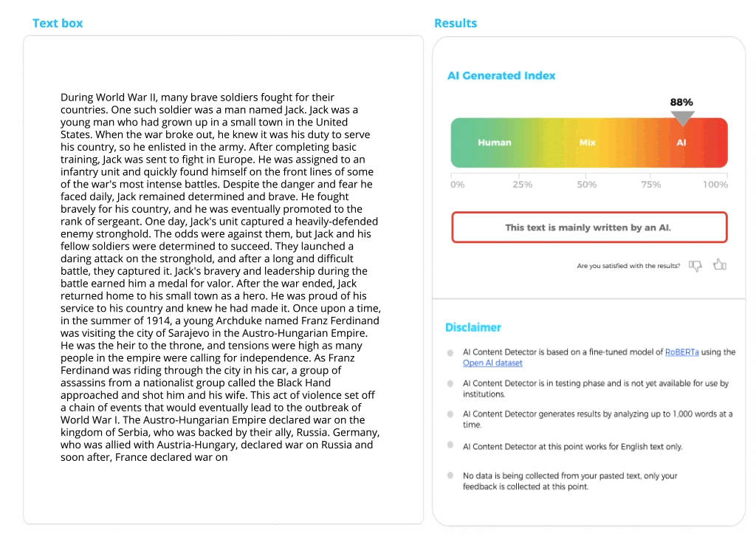Click the bullet icon beside the testing phase note

(x=450, y=383)
